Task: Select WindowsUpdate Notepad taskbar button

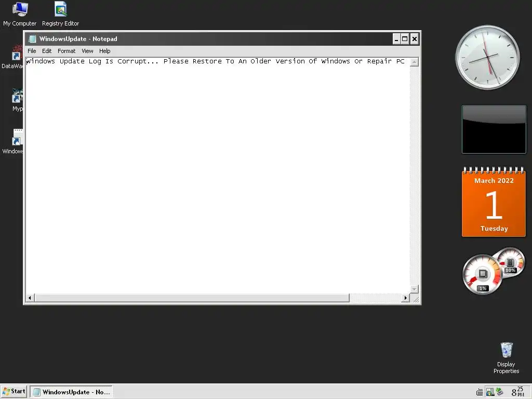Action: (71, 392)
